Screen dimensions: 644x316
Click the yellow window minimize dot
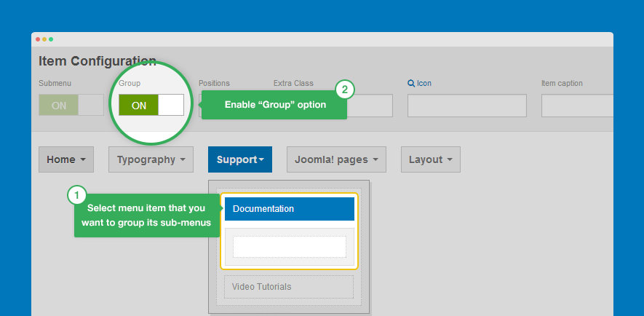point(44,39)
